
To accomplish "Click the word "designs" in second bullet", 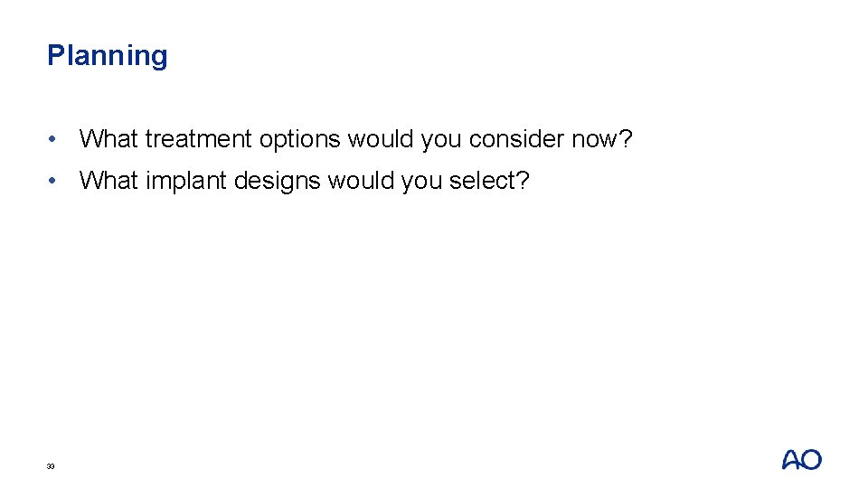I will point(278,181).
